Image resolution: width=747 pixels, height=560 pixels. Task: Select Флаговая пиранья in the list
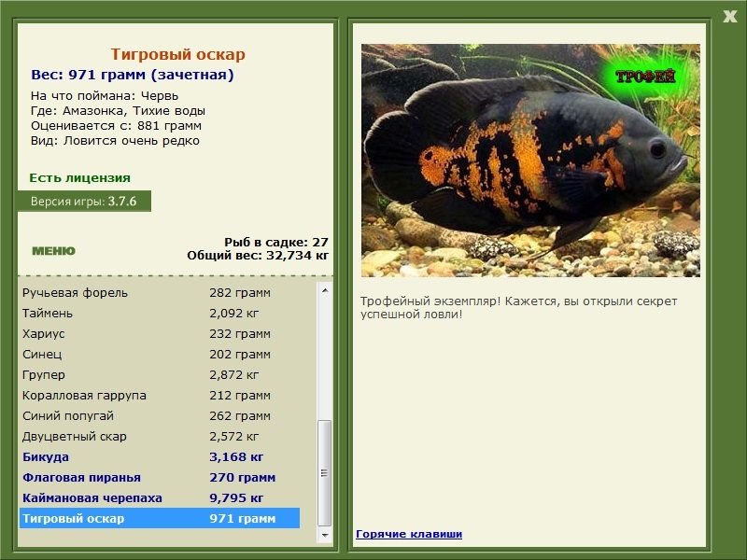coord(160,477)
